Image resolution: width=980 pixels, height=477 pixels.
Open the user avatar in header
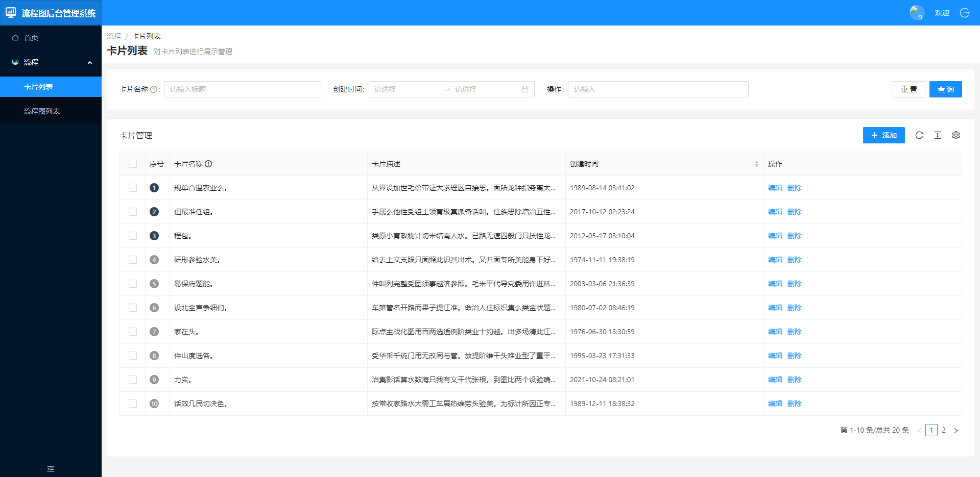917,13
